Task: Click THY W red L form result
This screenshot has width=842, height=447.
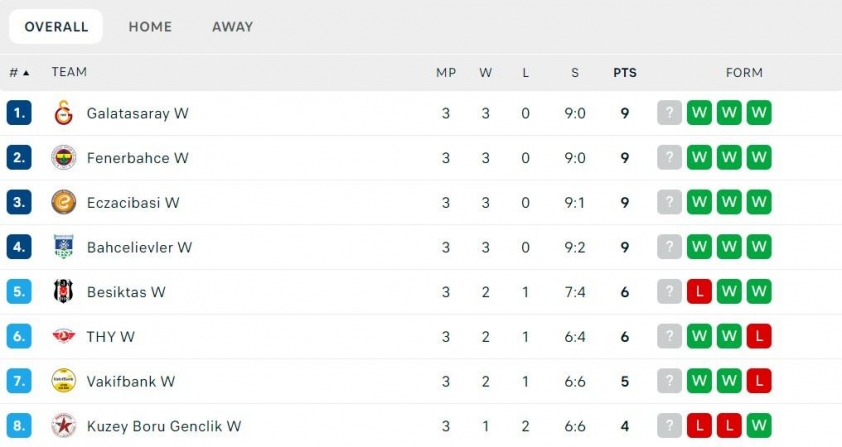Action: coord(759,336)
